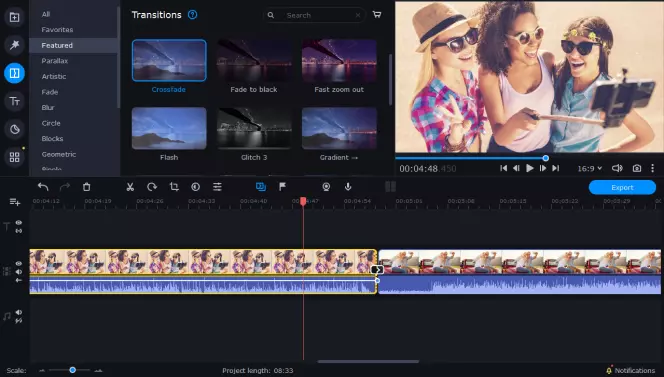Open the add track menu
This screenshot has height=377, width=664.
[x=15, y=202]
